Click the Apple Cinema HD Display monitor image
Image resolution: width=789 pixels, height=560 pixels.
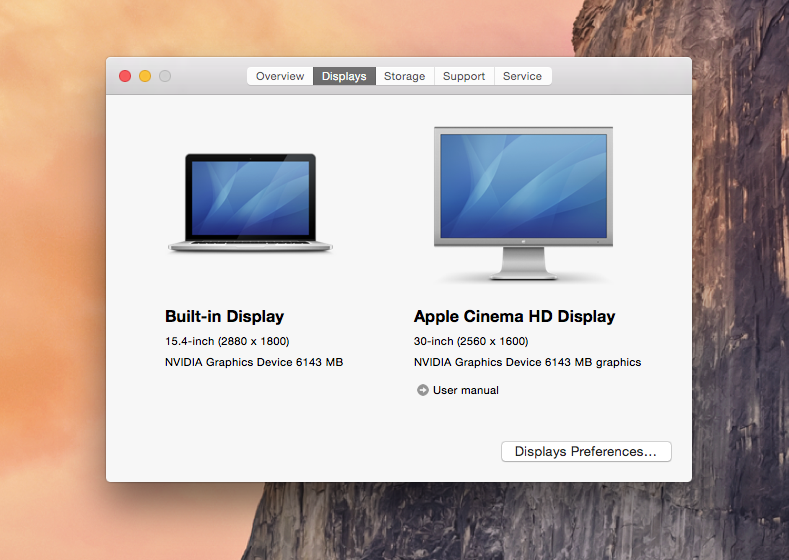[x=523, y=203]
